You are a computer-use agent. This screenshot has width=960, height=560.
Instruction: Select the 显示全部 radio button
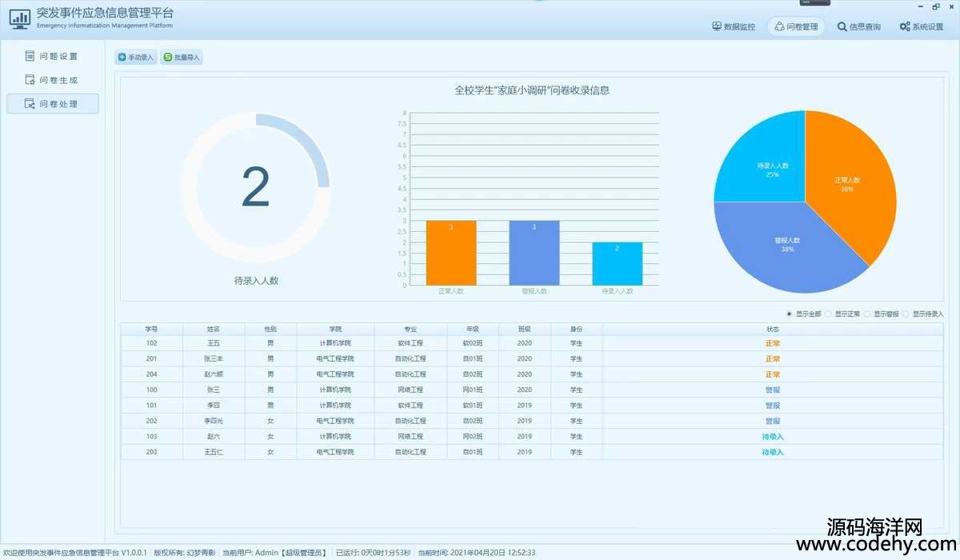click(x=790, y=314)
